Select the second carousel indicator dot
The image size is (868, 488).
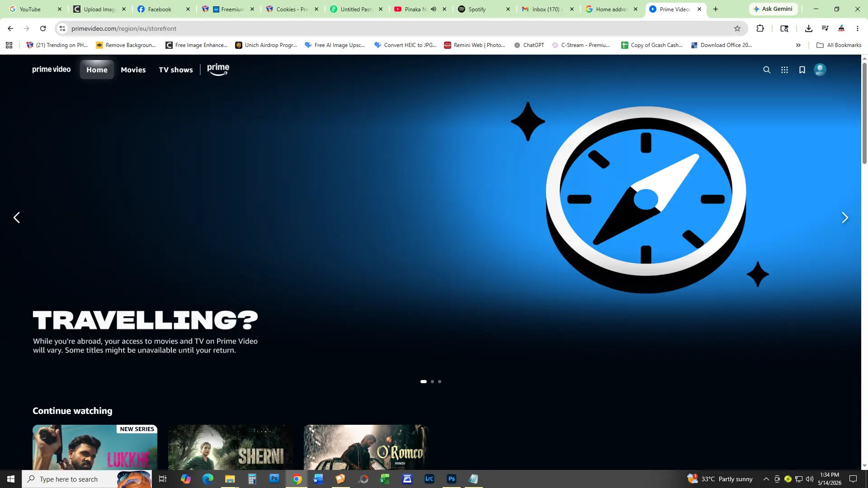432,381
